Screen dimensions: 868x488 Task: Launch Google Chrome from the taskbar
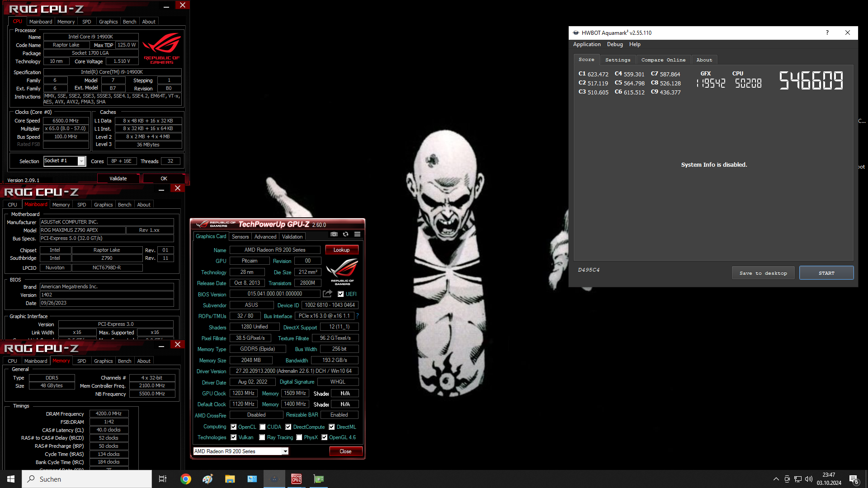pos(186,479)
